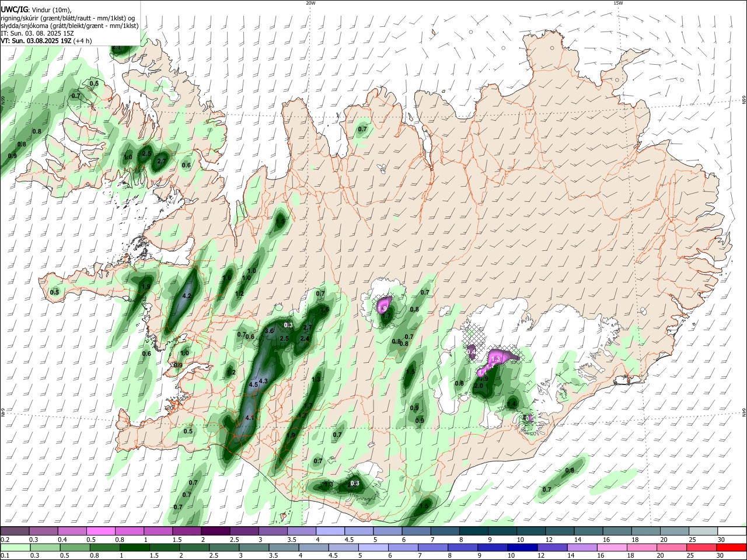Viewport: 747px width, 560px height.
Task: Choose the pale lavender 4–4.5 swatch in the upper legend
Action: click(x=330, y=531)
